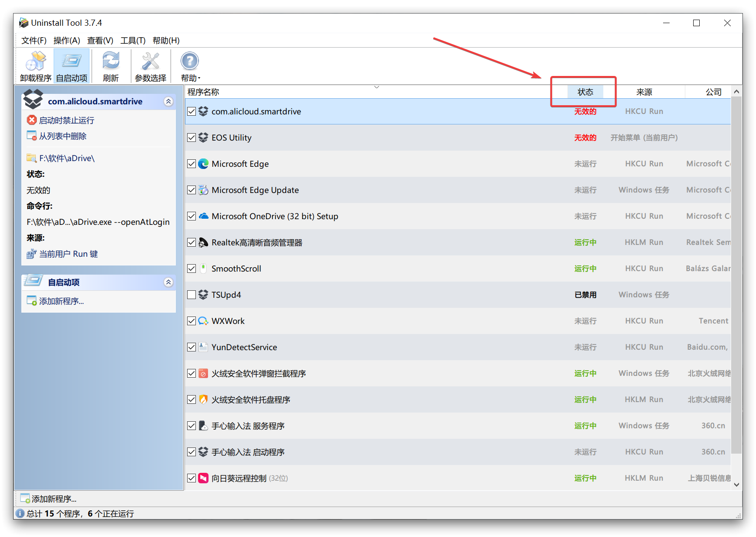
Task: Click the 火绒安全软件托盘程序 shield icon
Action: 203,399
